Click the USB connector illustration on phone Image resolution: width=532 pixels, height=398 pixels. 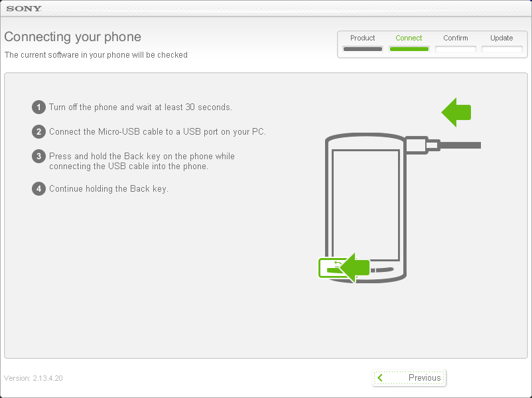(423, 145)
